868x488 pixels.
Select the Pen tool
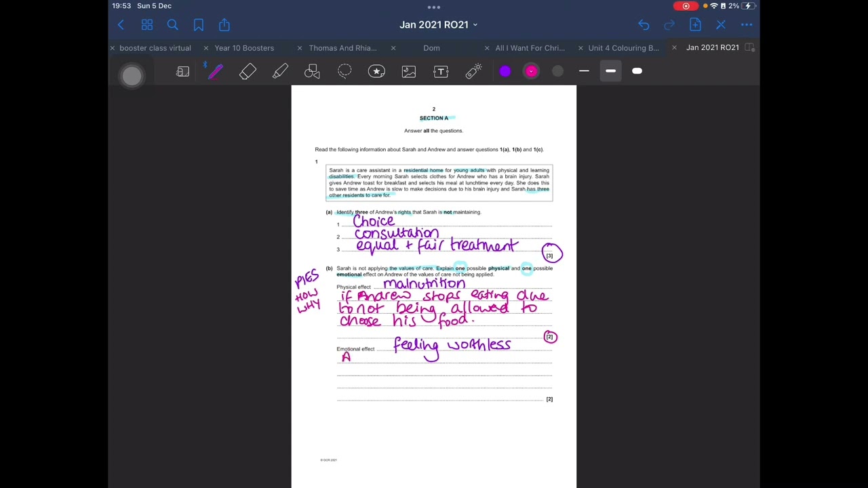click(215, 71)
